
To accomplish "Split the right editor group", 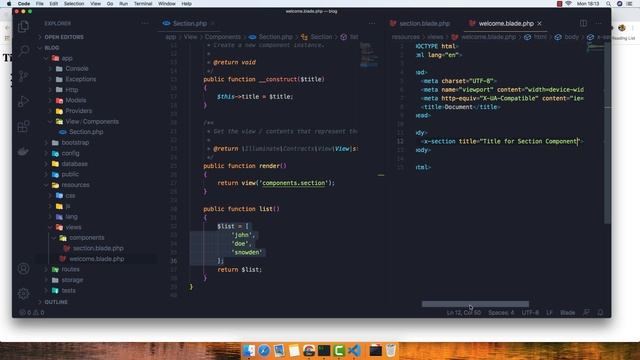I will [583, 23].
